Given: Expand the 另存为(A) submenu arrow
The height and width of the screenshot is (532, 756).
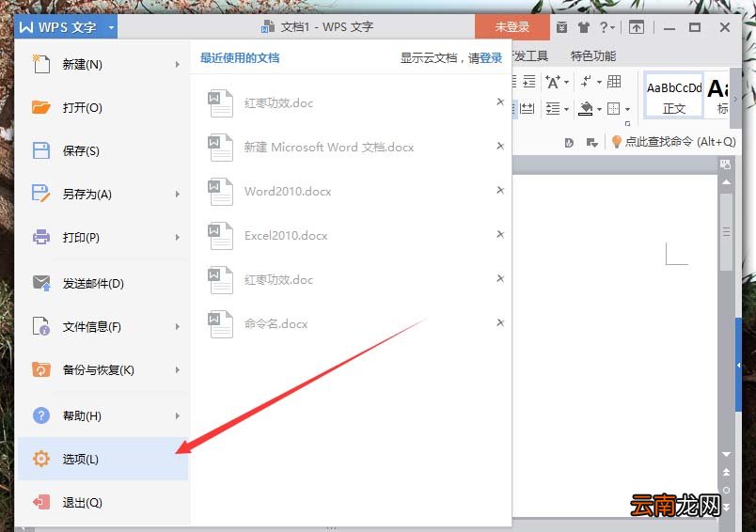Looking at the screenshot, I should coord(178,195).
